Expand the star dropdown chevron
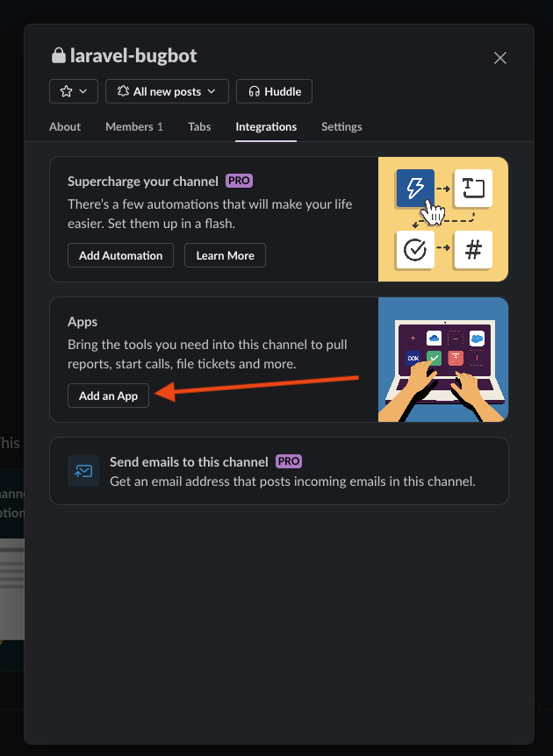Viewport: 553px width, 756px height. [83, 91]
